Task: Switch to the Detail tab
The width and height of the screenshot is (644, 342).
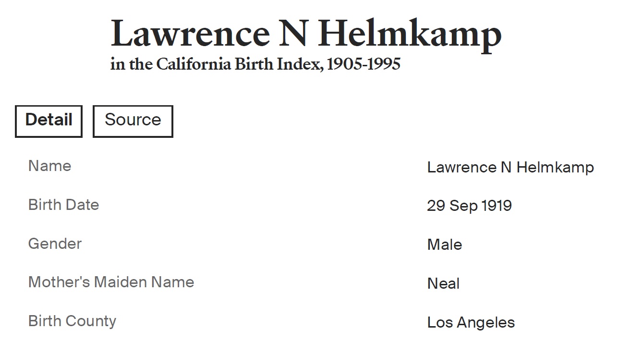Action: click(x=49, y=121)
